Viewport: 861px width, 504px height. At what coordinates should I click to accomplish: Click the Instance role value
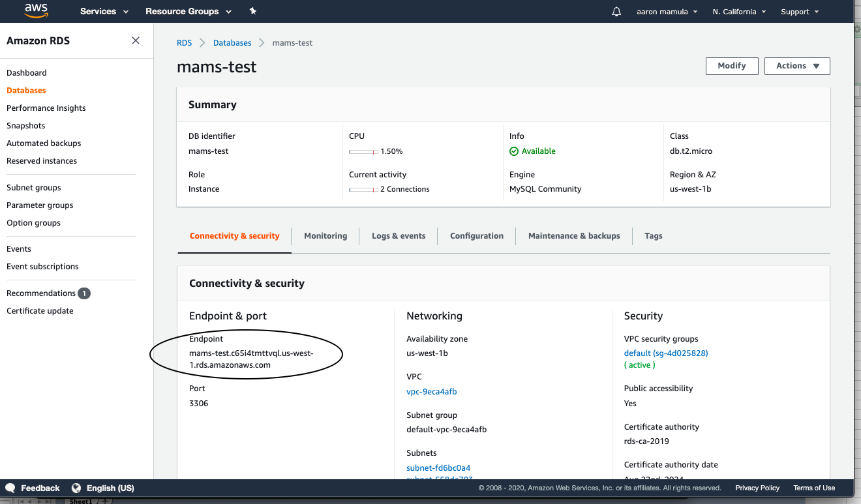tap(204, 189)
